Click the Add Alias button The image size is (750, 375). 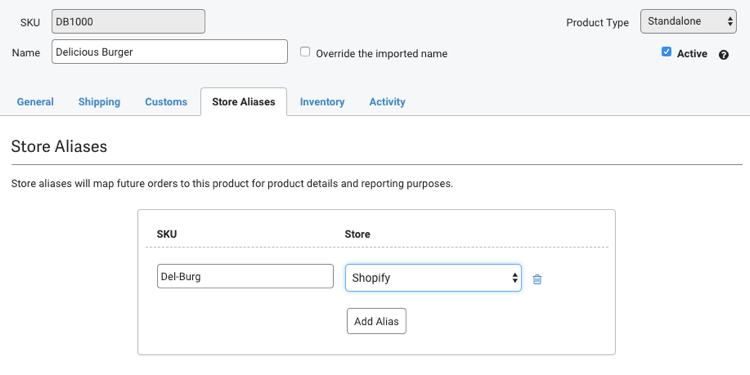[376, 321]
